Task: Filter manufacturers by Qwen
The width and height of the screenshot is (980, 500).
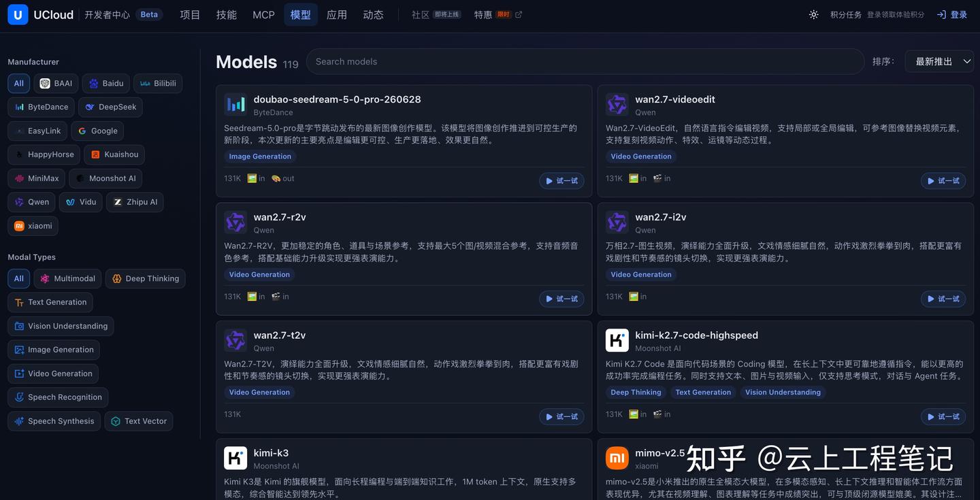Action: 31,202
